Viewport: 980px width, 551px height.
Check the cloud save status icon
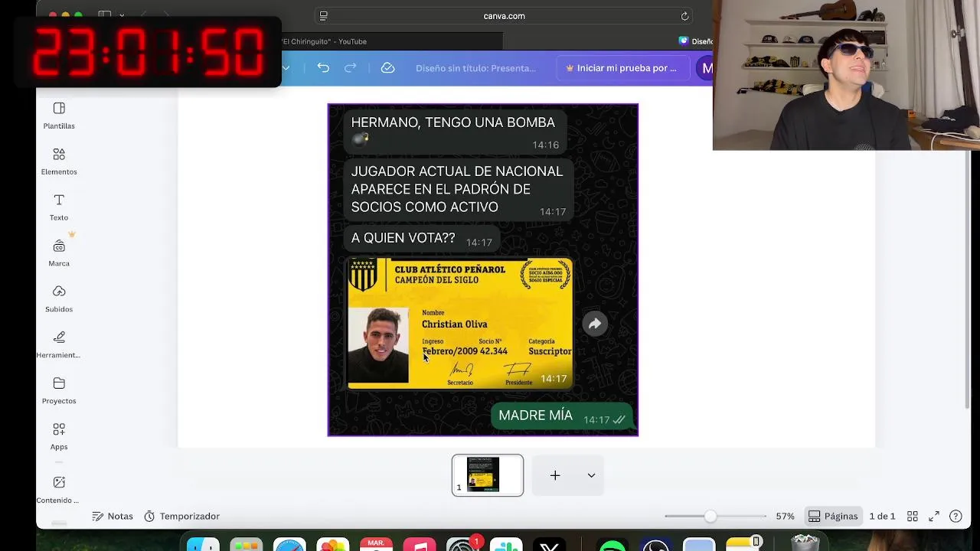[388, 68]
